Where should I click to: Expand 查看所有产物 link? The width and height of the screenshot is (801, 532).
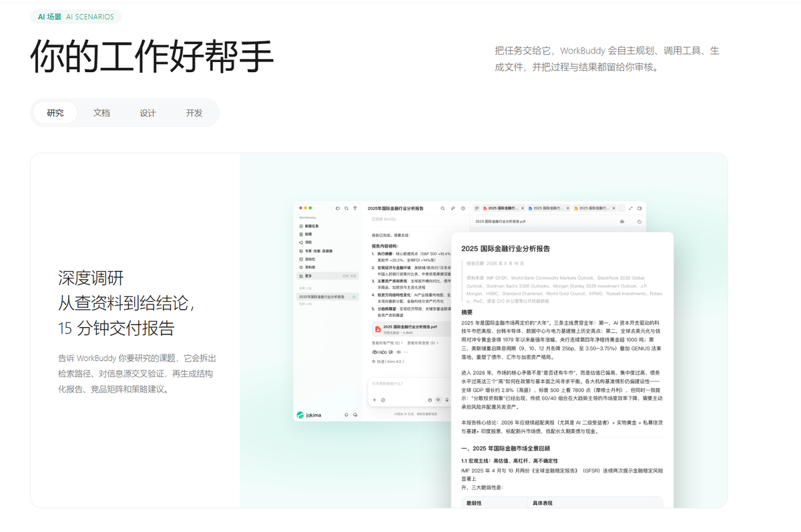click(x=387, y=343)
